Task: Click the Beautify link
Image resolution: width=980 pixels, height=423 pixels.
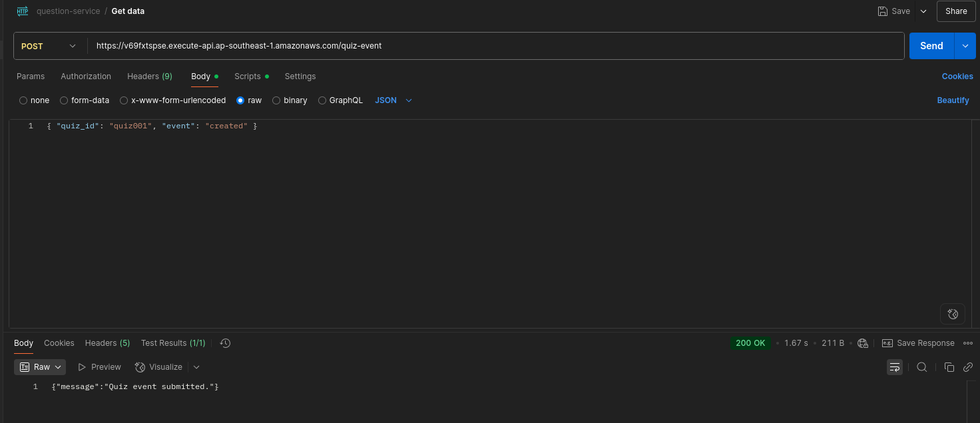Action: tap(953, 100)
